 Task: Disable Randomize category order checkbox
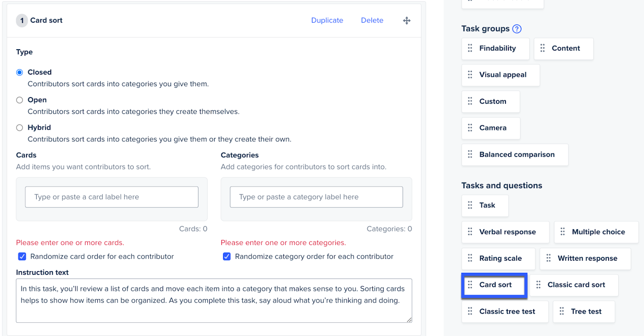[227, 257]
